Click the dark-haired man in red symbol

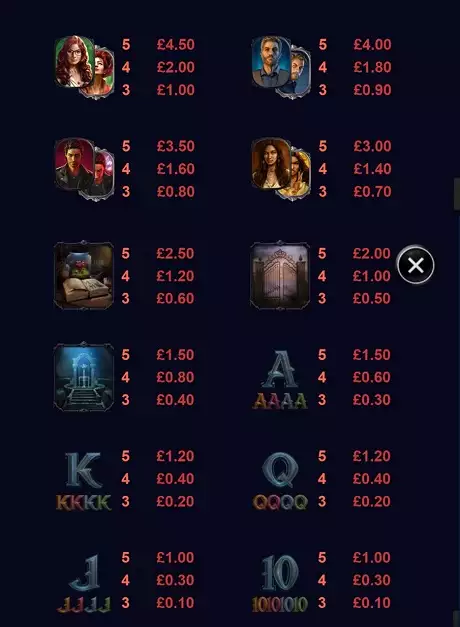84,169
